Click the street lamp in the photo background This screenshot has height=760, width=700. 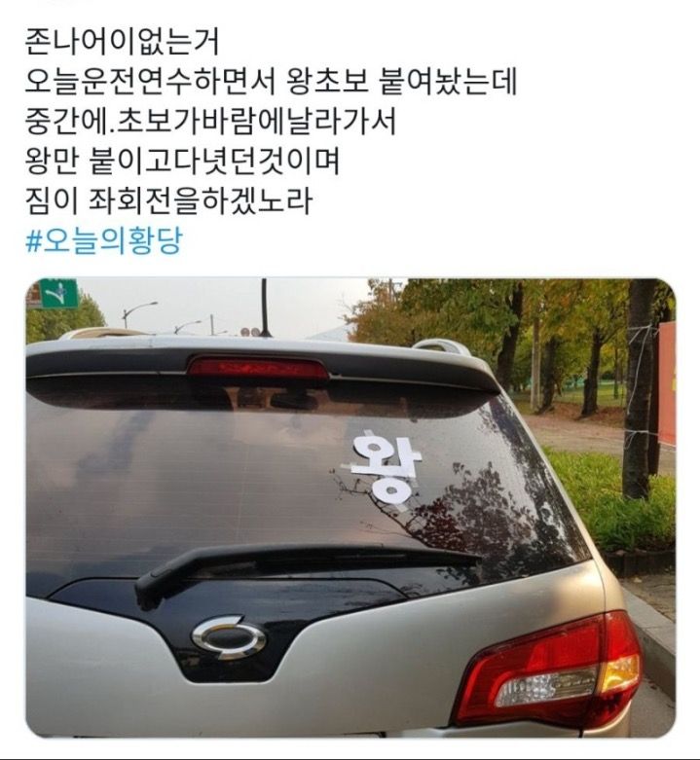click(x=138, y=313)
